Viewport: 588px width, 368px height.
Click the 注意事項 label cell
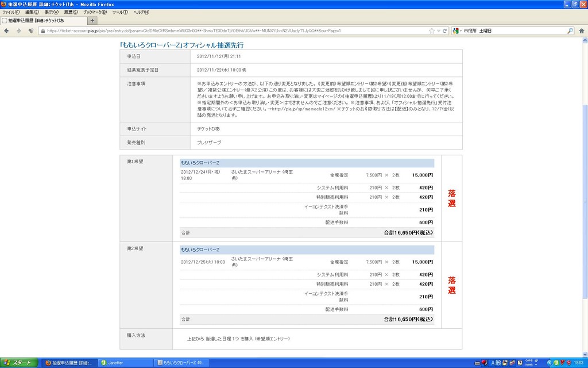[x=155, y=99]
